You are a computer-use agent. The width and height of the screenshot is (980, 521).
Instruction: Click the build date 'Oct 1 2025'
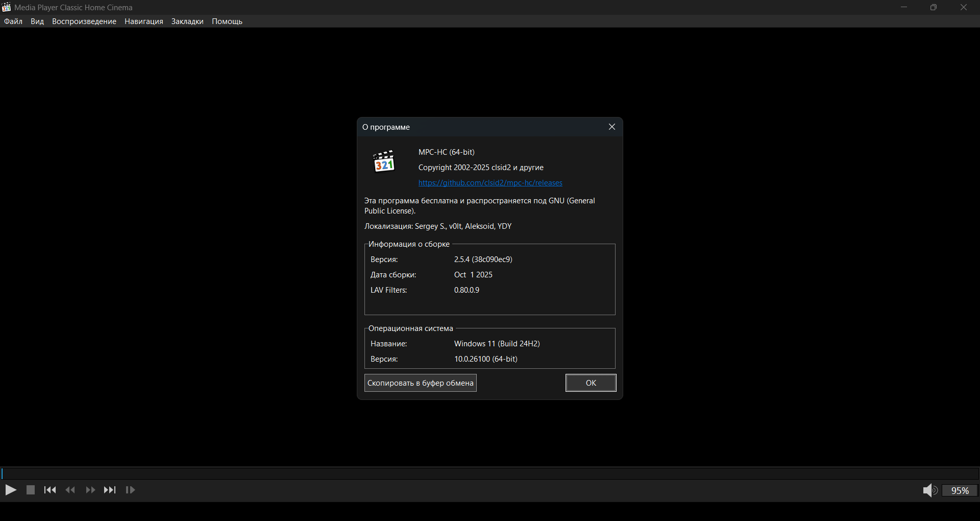click(x=473, y=275)
